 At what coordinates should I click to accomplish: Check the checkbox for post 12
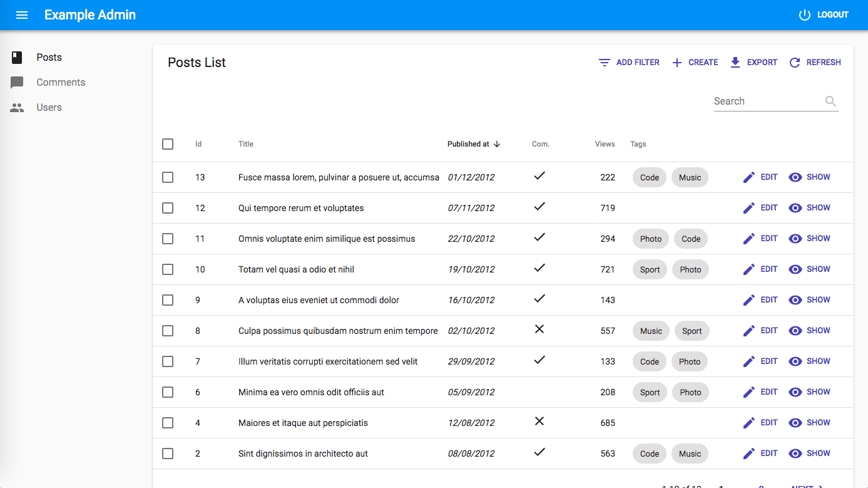tap(168, 208)
